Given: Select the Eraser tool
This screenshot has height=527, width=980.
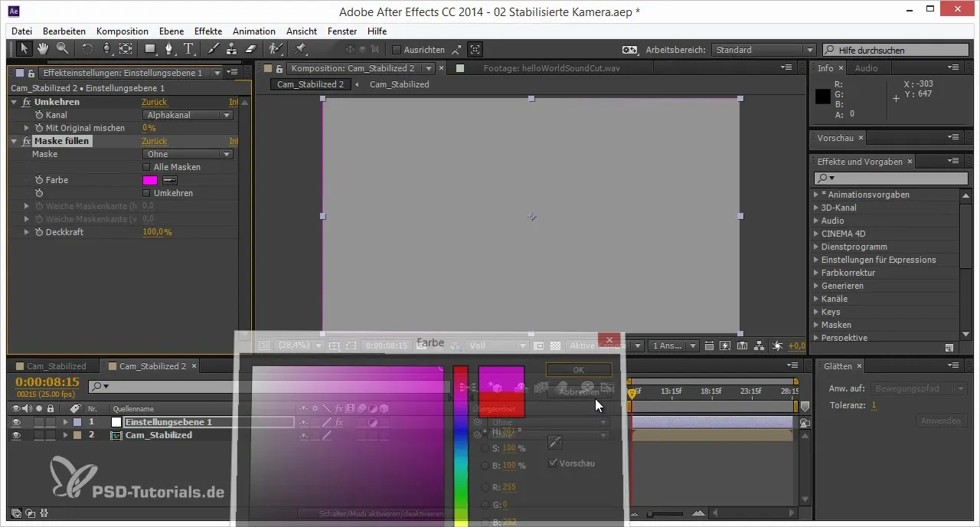Looking at the screenshot, I should pos(250,49).
